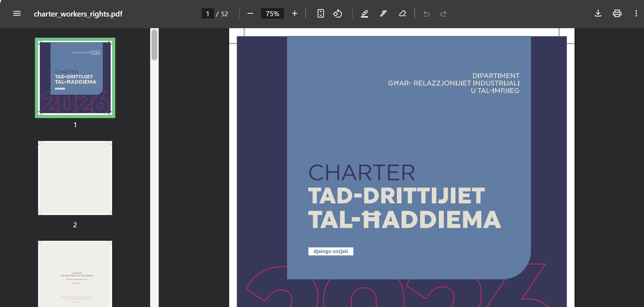This screenshot has width=644, height=307.
Task: Click the GĦAR- RELAZZJONIJIET INDUSTRIJALI line
Action: (x=454, y=84)
